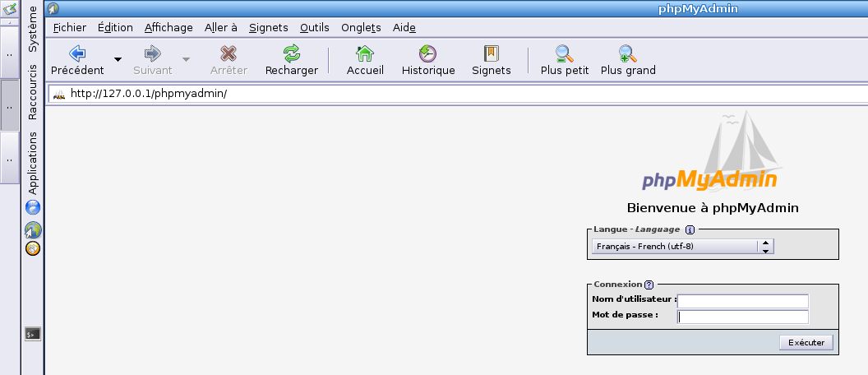Viewport: 868px width, 375px height.
Task: Open the Signets bookmarks toolbar button
Action: pos(491,60)
